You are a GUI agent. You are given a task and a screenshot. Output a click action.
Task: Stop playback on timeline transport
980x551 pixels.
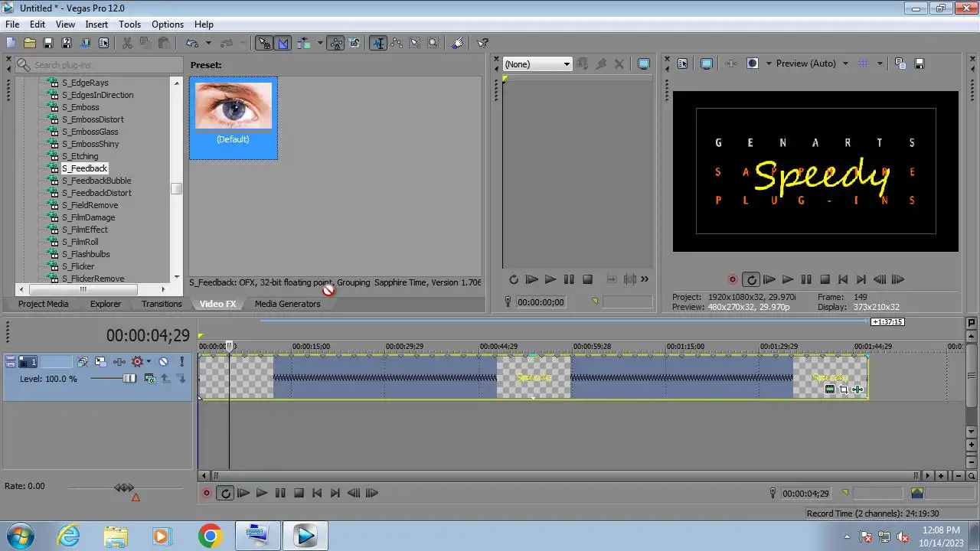pos(299,494)
